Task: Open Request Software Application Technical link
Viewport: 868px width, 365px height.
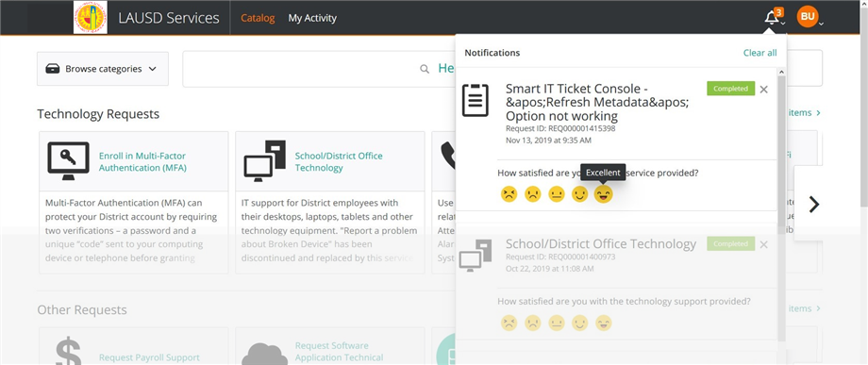Action: (x=340, y=352)
